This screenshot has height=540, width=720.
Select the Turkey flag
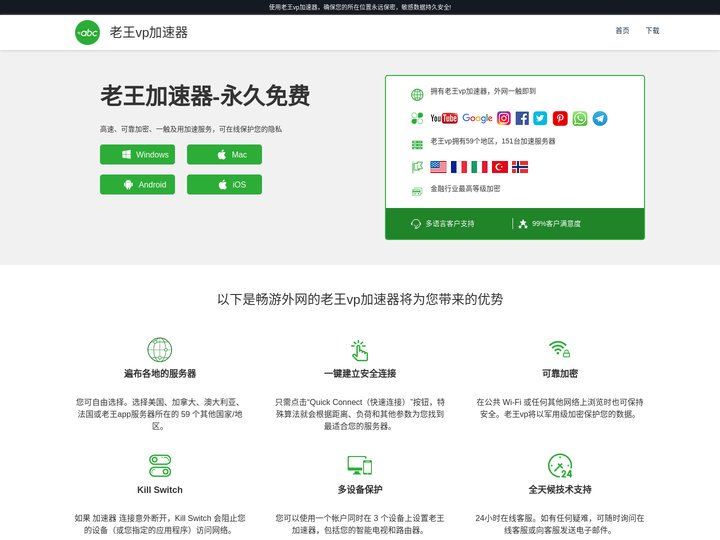point(500,167)
